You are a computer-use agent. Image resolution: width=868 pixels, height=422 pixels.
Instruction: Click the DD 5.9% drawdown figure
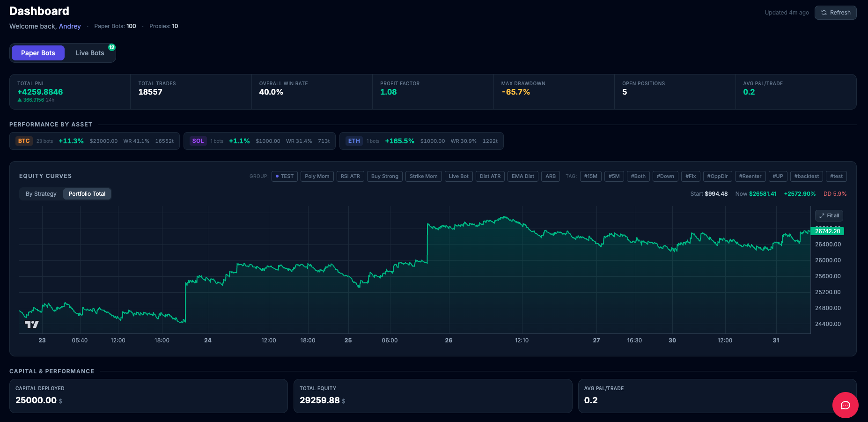pyautogui.click(x=835, y=194)
